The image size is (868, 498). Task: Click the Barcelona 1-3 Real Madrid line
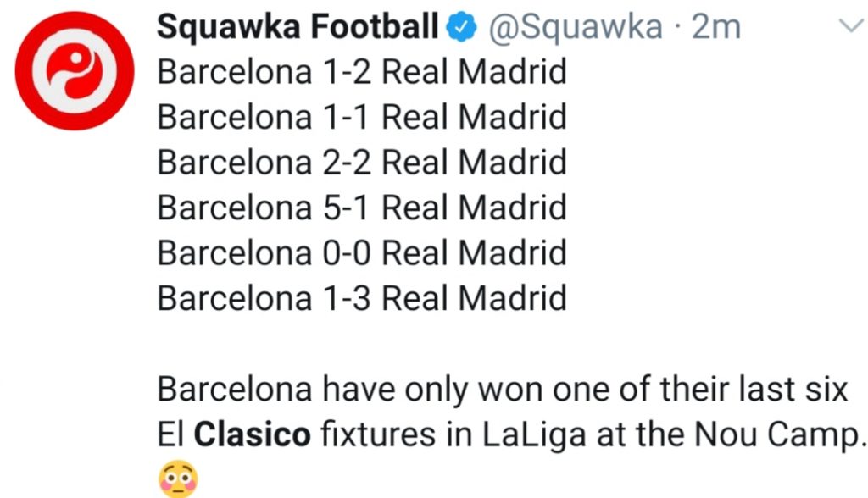pos(362,297)
